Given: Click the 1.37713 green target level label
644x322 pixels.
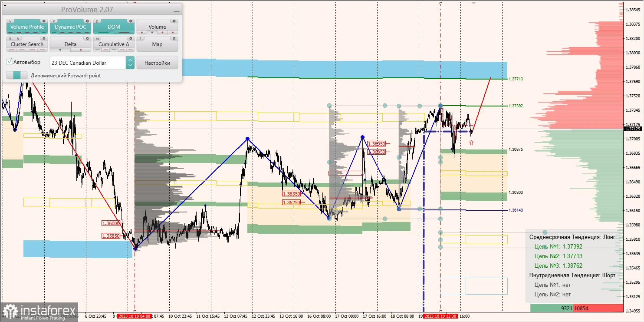Looking at the screenshot, I should pyautogui.click(x=516, y=79).
